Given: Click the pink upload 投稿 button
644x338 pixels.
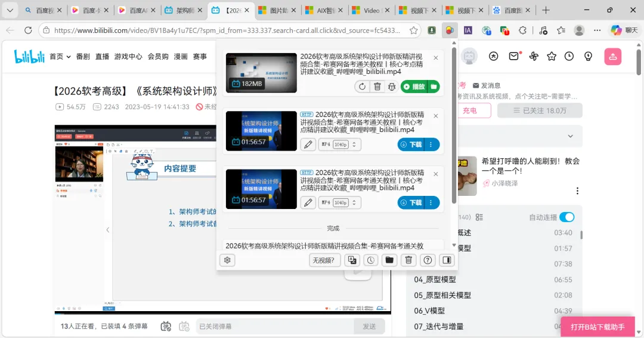Looking at the screenshot, I should 613,57.
